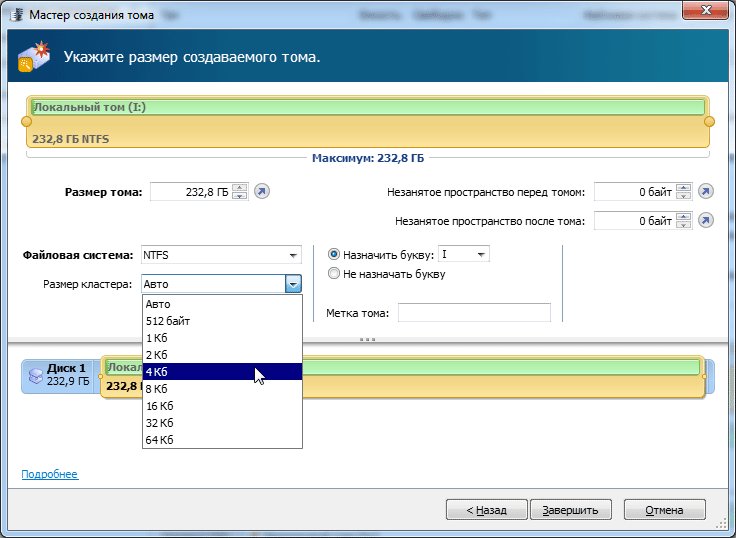Collapse the cluster size dropdown arrow
736x538 pixels.
click(293, 285)
